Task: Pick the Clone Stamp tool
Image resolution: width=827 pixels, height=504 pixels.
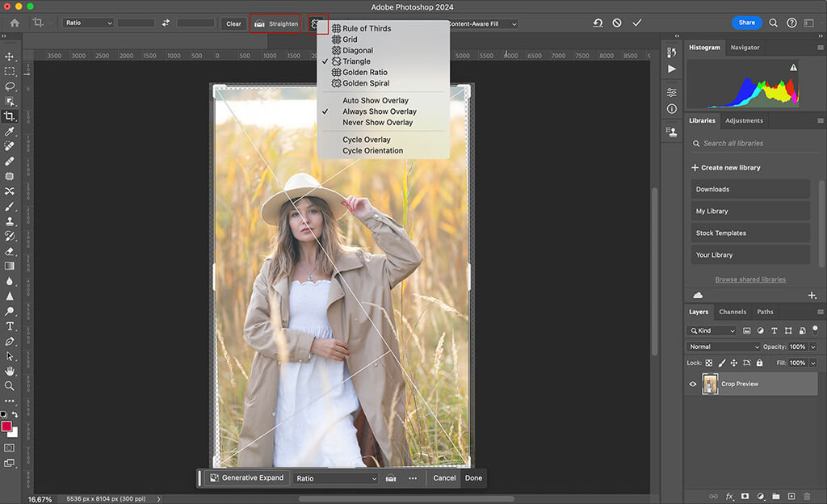Action: (10, 220)
